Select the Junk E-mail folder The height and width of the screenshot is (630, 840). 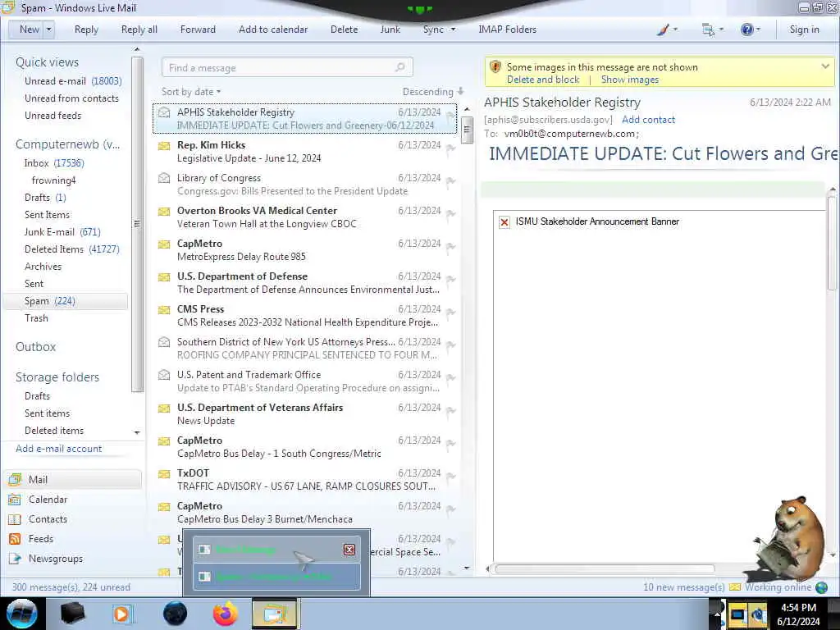(62, 232)
